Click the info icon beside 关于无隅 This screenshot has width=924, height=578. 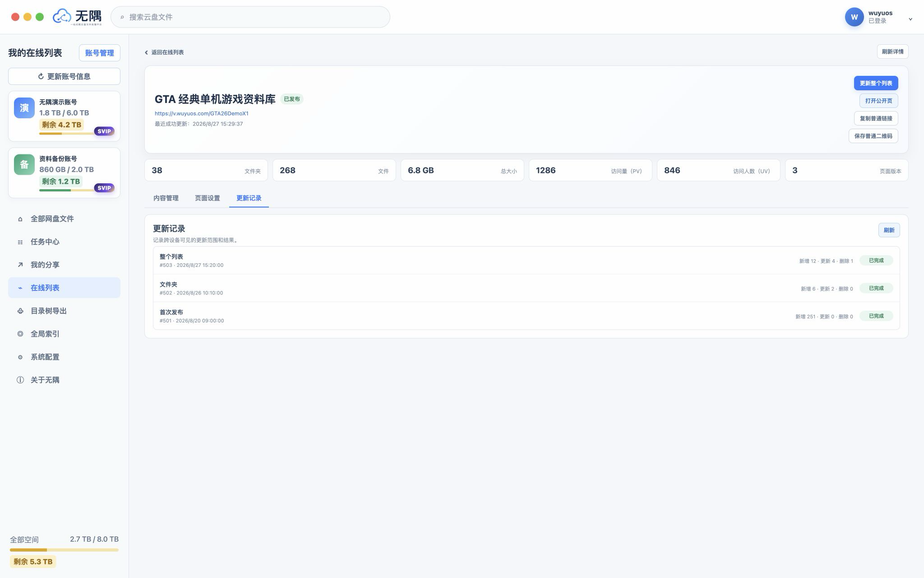coord(20,380)
